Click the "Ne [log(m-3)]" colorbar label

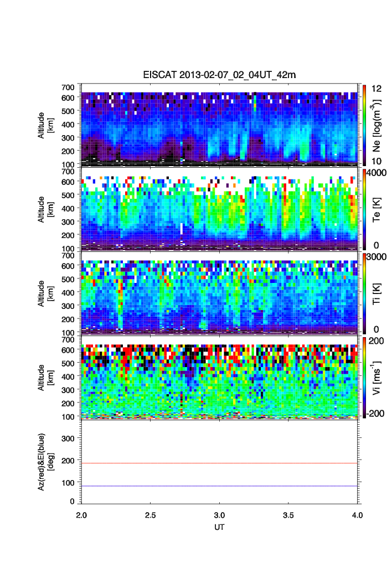pyautogui.click(x=376, y=126)
